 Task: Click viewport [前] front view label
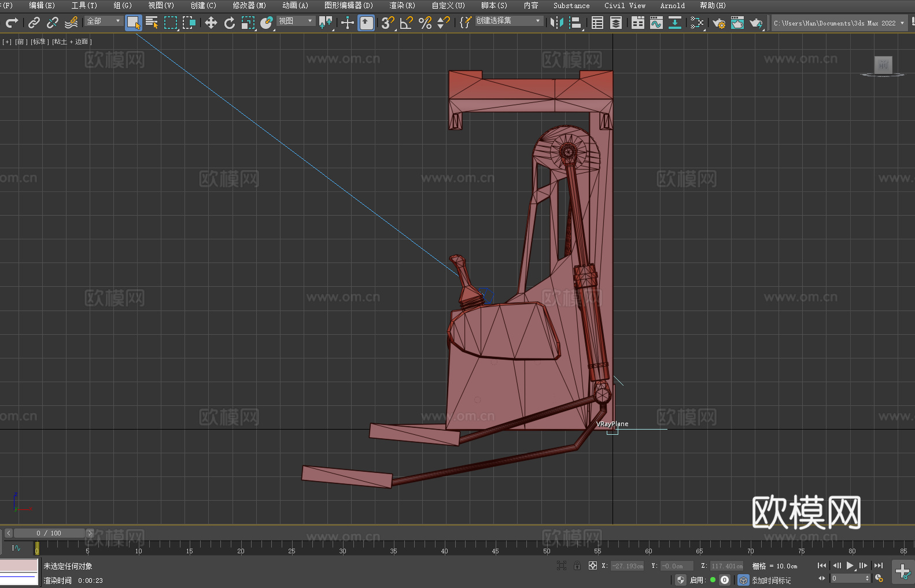[20, 42]
